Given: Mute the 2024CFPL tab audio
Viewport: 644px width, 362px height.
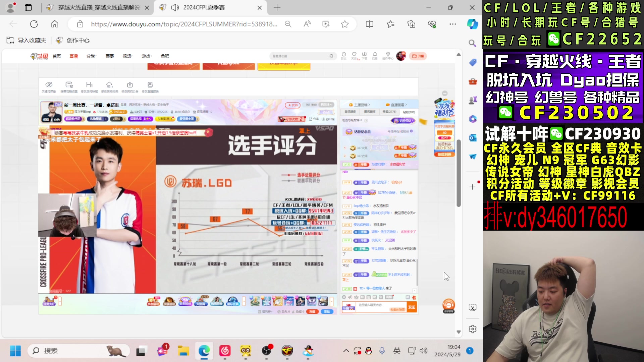Looking at the screenshot, I should (x=175, y=7).
